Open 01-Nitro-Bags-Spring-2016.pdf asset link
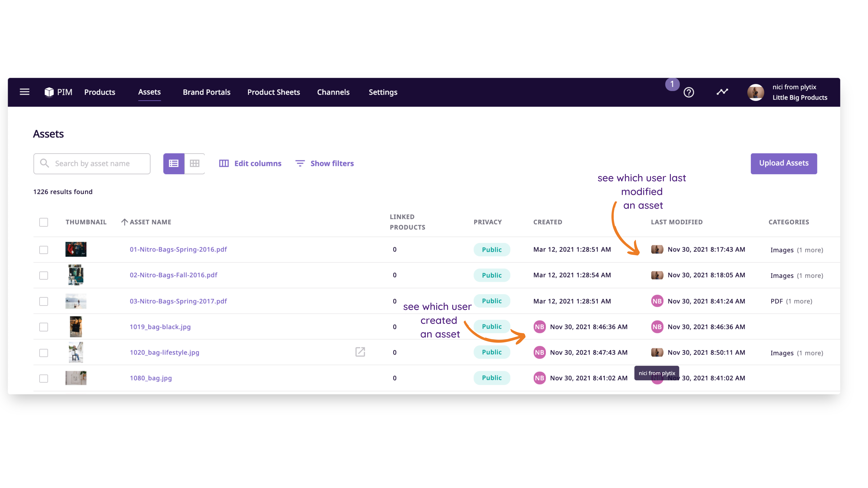 [178, 249]
